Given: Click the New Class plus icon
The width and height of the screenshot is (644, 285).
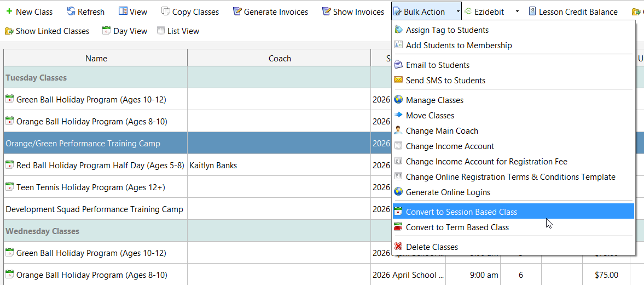Looking at the screenshot, I should [9, 12].
